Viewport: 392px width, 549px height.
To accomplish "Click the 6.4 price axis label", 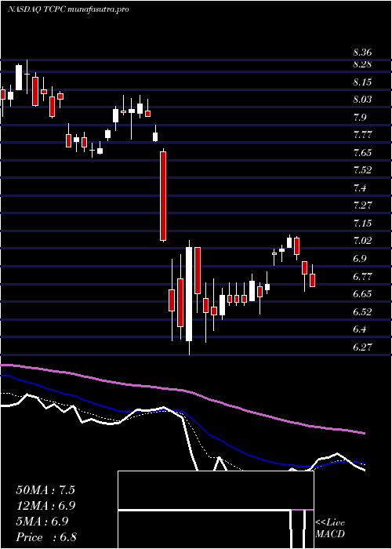I will coord(360,329).
